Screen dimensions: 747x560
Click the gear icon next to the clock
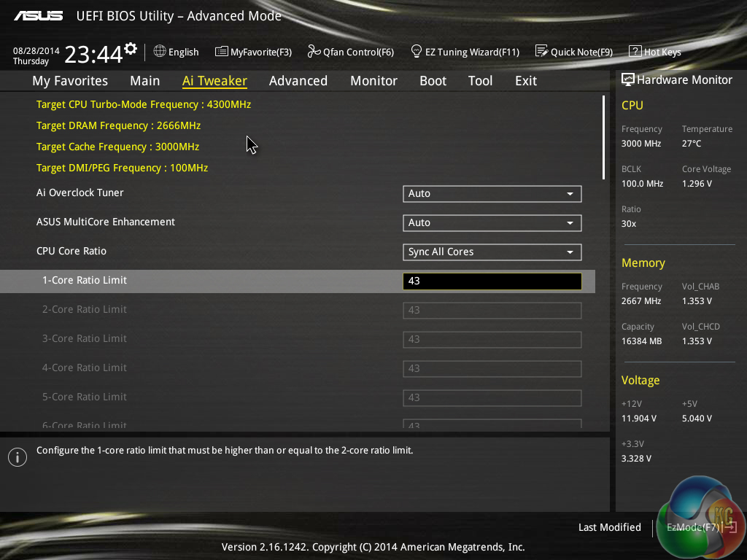(x=131, y=49)
